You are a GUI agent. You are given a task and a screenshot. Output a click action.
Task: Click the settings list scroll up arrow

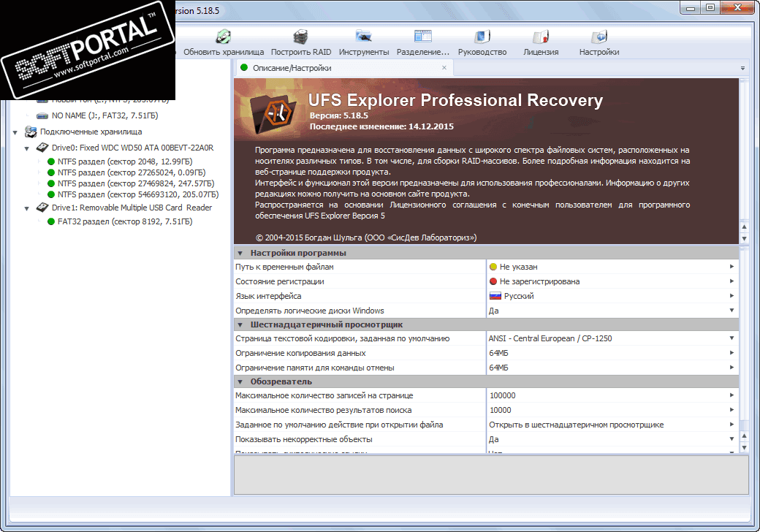[x=745, y=436]
